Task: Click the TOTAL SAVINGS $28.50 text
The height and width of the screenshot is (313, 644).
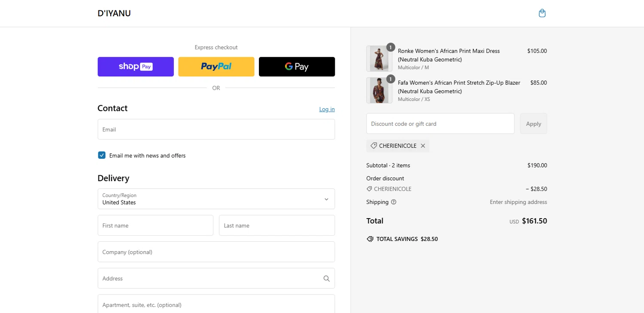Action: 407,239
